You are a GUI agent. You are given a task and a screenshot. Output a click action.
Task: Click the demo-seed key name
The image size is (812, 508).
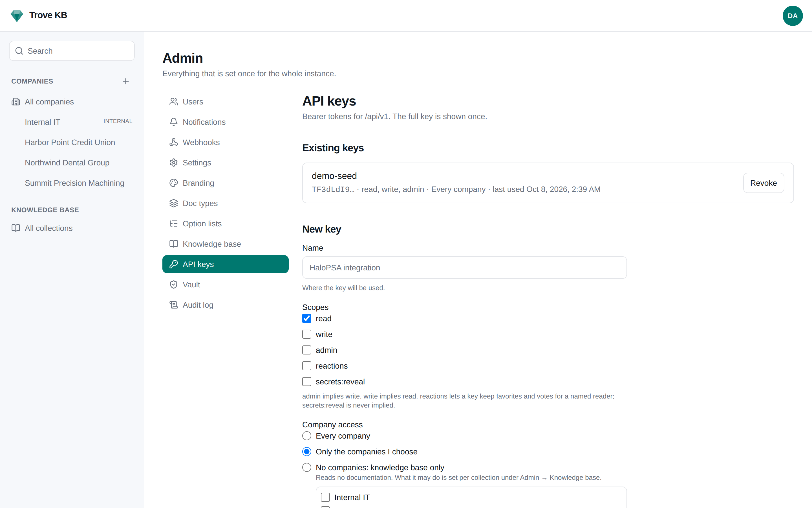(x=334, y=176)
